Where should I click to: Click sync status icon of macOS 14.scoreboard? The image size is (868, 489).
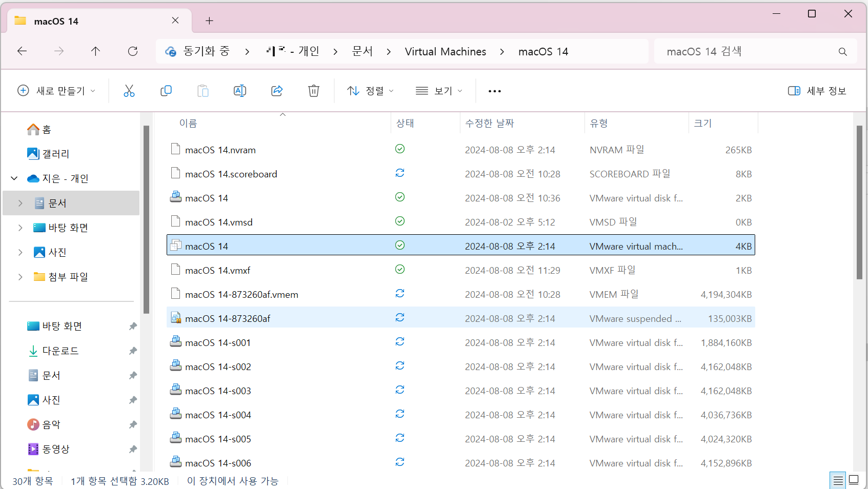click(x=400, y=173)
